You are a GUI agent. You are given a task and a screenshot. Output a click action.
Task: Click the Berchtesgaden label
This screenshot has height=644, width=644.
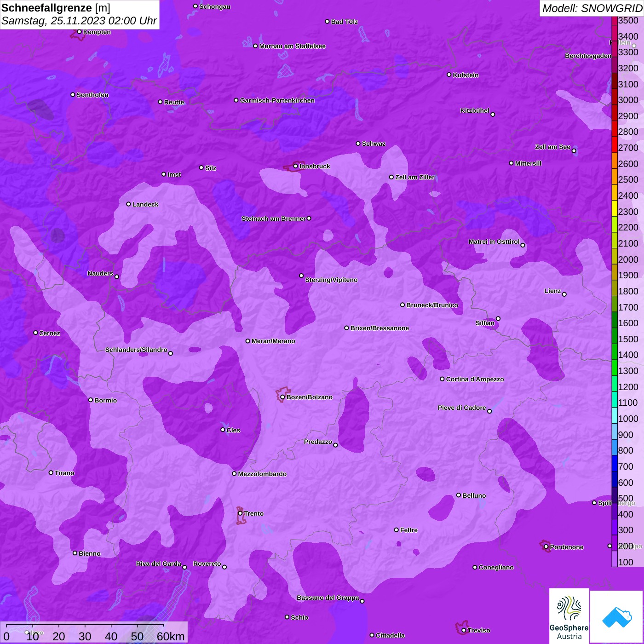(588, 56)
